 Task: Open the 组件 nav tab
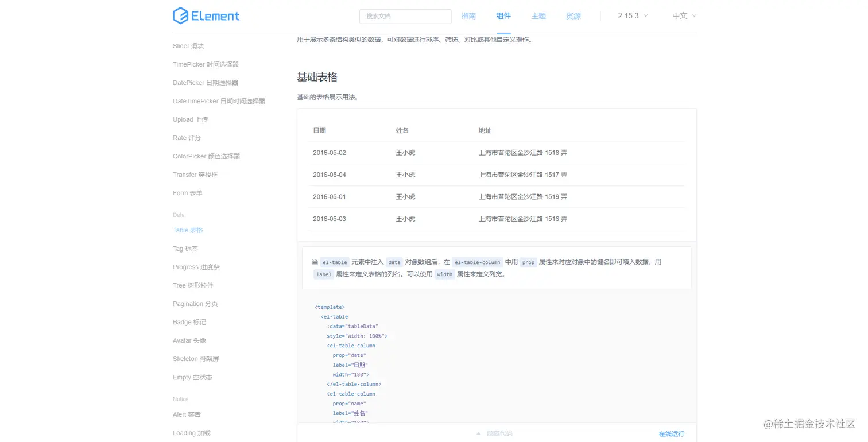503,16
